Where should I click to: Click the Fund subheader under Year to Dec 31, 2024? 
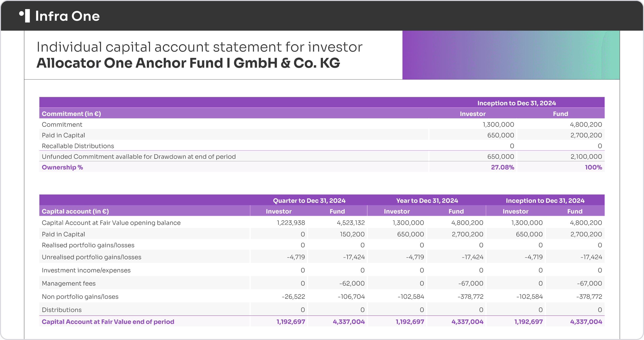456,211
